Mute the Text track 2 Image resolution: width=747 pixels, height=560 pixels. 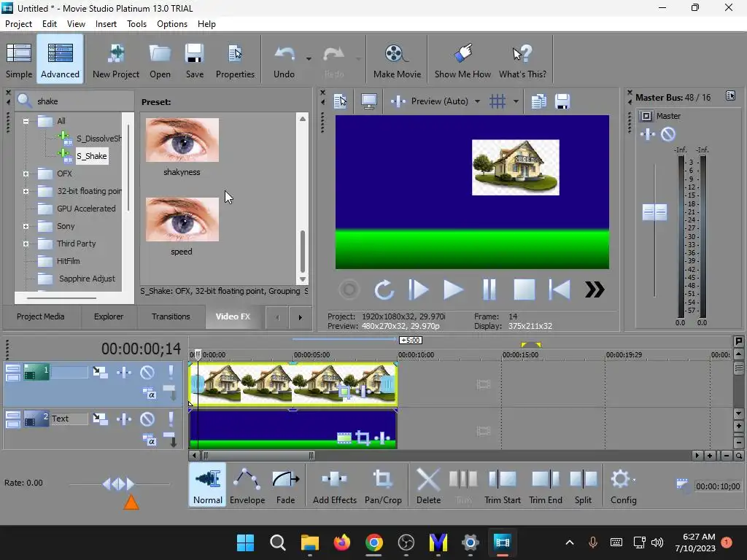point(147,419)
